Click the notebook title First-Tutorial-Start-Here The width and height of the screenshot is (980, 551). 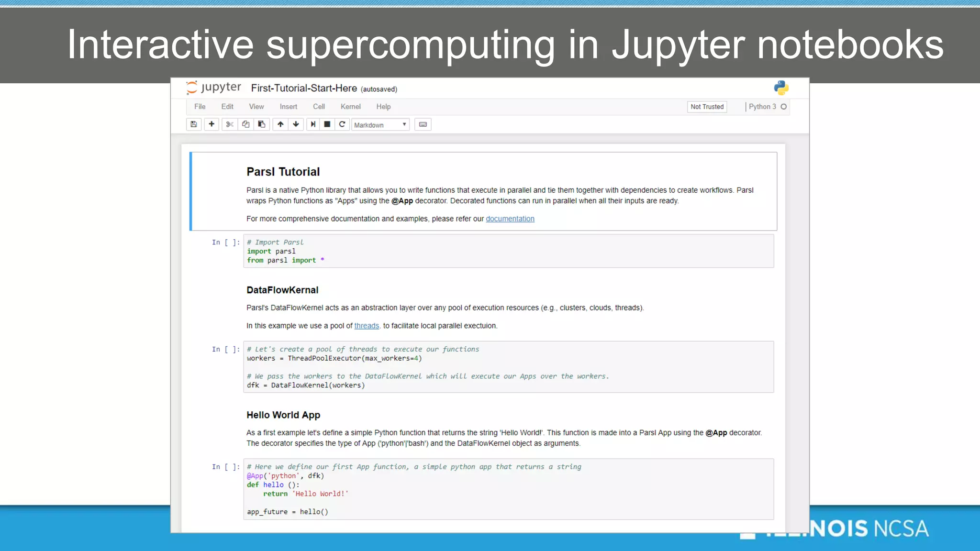[x=304, y=88]
